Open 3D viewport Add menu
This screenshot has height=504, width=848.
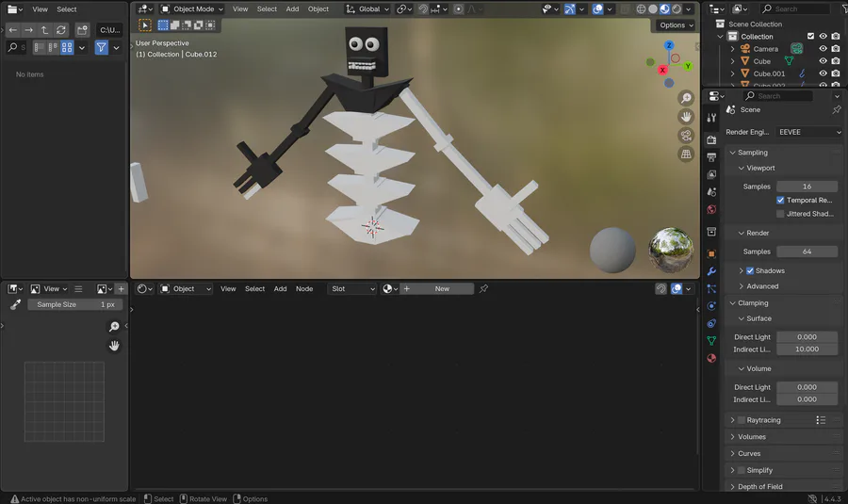tap(292, 9)
